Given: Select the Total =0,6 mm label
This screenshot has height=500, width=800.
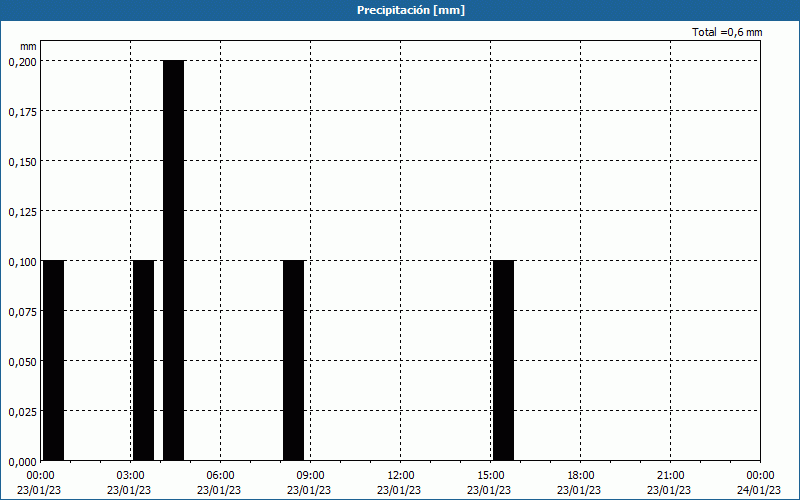Looking at the screenshot, I should 727,32.
